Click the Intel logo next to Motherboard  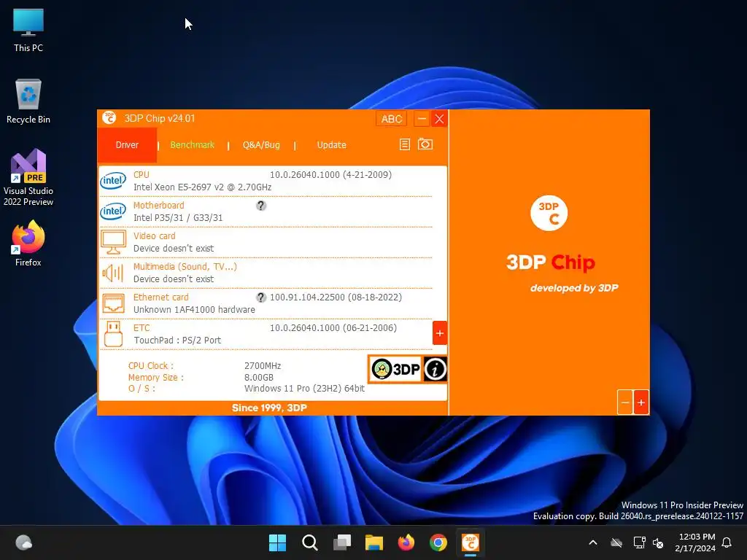coord(113,211)
